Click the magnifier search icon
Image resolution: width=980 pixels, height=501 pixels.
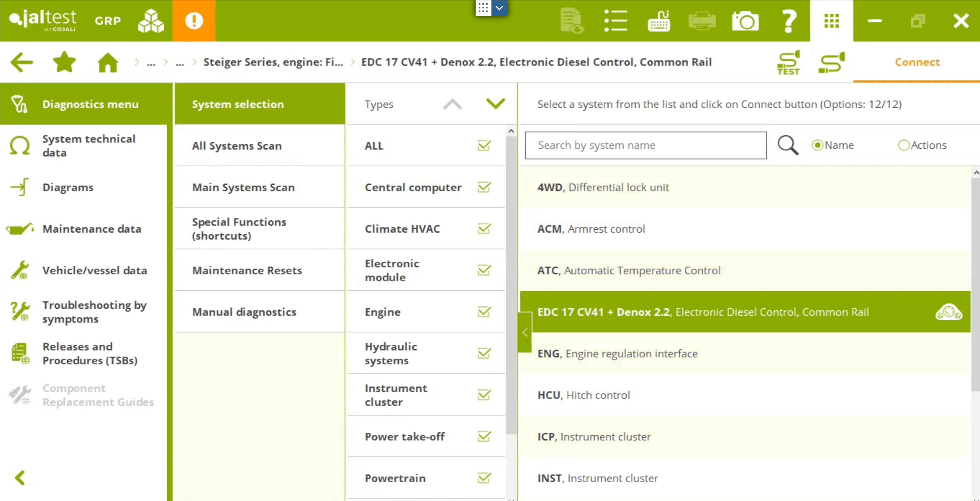pos(788,145)
